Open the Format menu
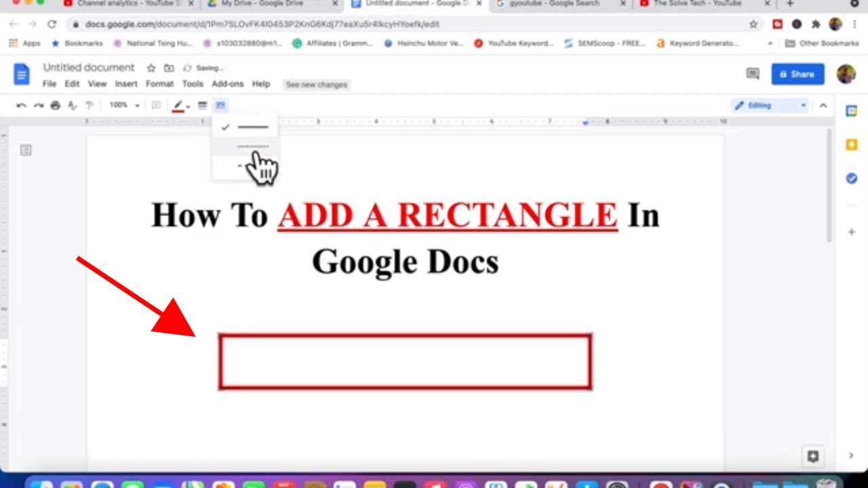The height and width of the screenshot is (488, 868). [x=159, y=84]
